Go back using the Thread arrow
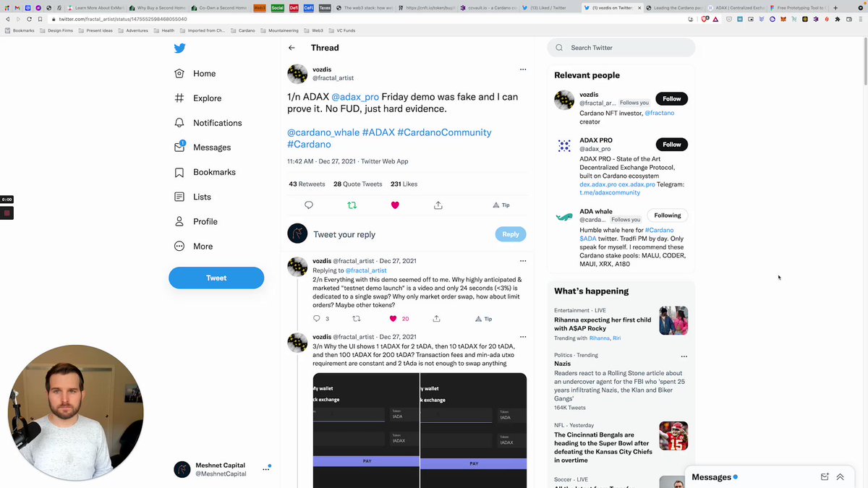The height and width of the screenshot is (488, 868). (x=292, y=48)
